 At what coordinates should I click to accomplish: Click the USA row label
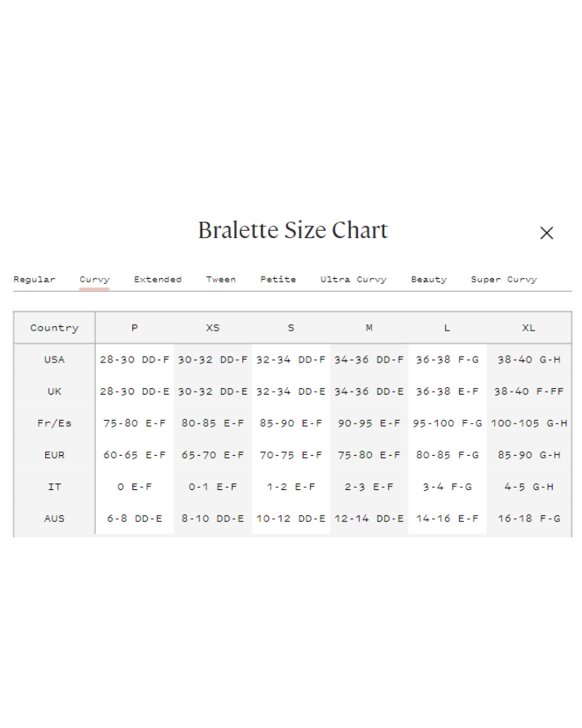point(55,360)
